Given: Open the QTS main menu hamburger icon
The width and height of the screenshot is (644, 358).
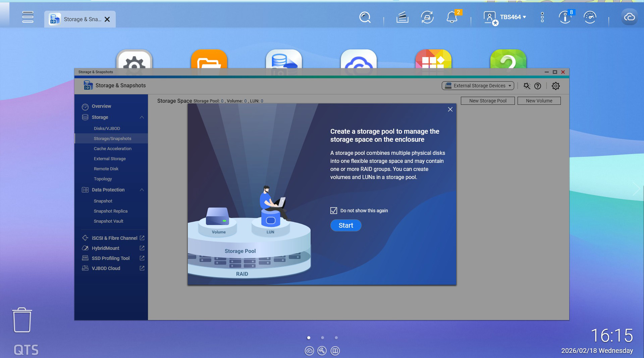Looking at the screenshot, I should point(28,17).
